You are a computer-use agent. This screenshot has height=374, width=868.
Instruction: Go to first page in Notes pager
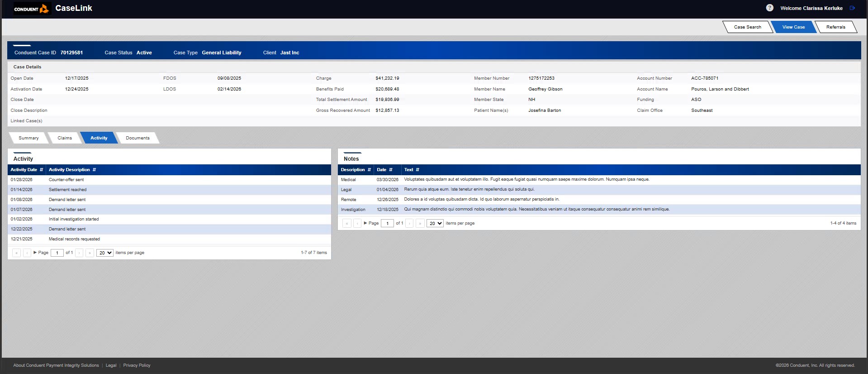pyautogui.click(x=347, y=223)
